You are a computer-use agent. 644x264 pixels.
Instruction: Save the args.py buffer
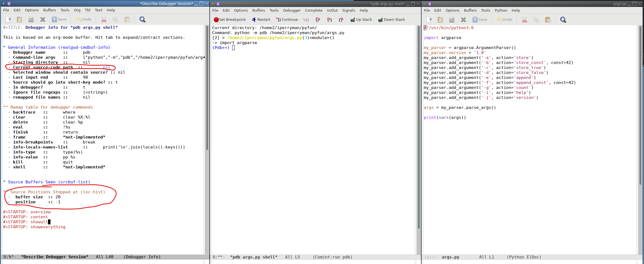[480, 19]
